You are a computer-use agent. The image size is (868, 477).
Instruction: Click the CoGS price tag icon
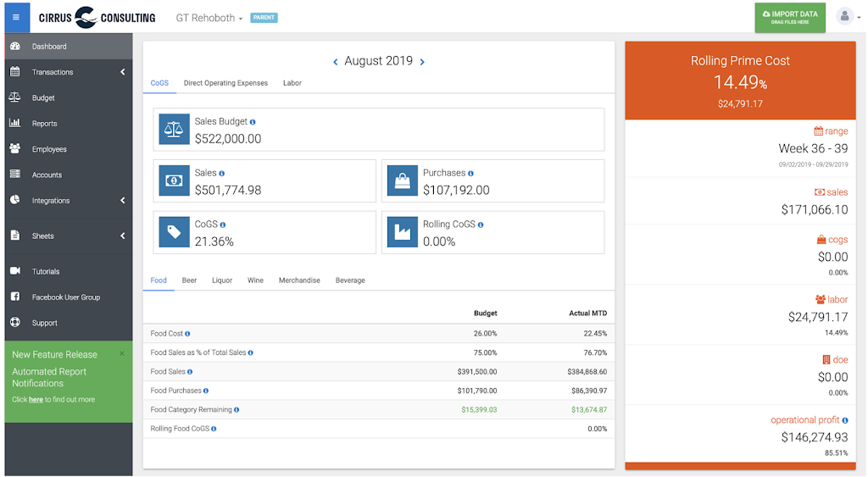tap(174, 232)
